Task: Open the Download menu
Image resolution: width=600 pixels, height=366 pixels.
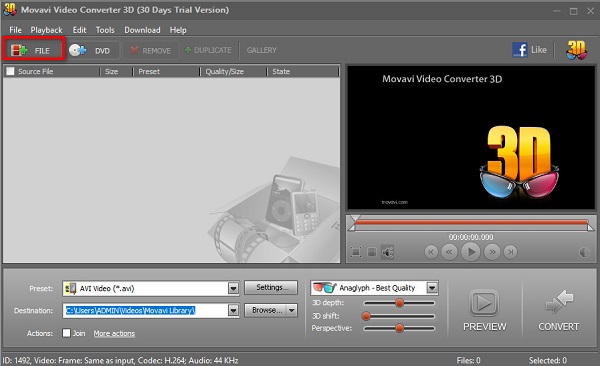Action: 142,30
